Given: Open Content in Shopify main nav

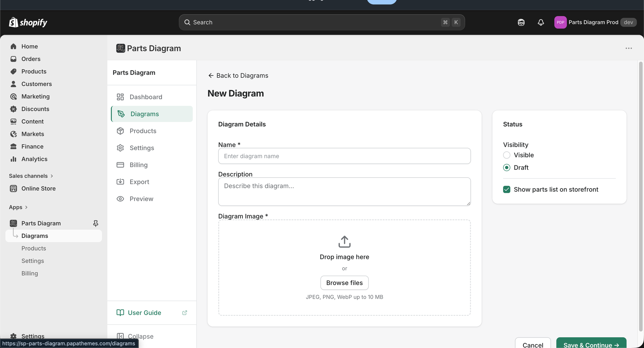Looking at the screenshot, I should (x=32, y=121).
